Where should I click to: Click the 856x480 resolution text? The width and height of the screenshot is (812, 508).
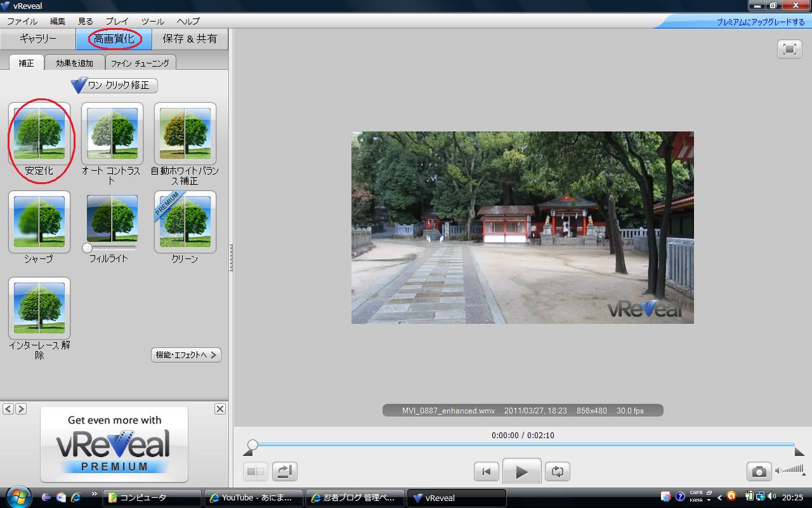click(591, 411)
